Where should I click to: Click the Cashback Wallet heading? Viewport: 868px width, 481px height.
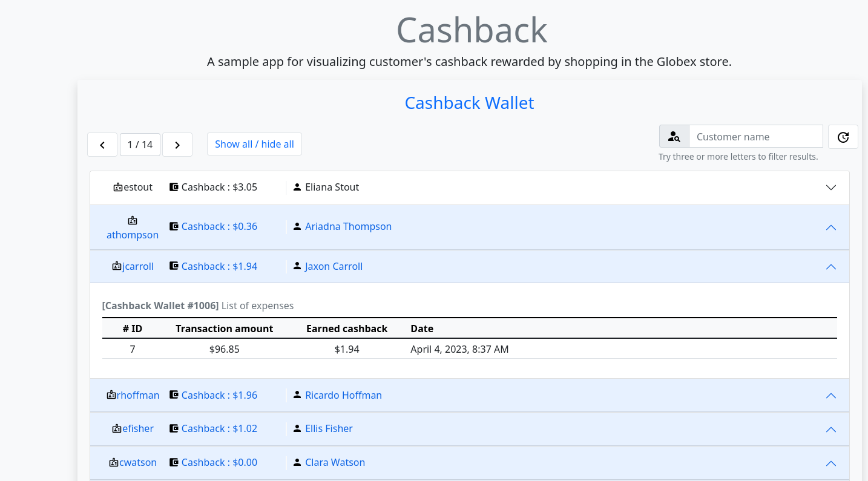coord(469,103)
